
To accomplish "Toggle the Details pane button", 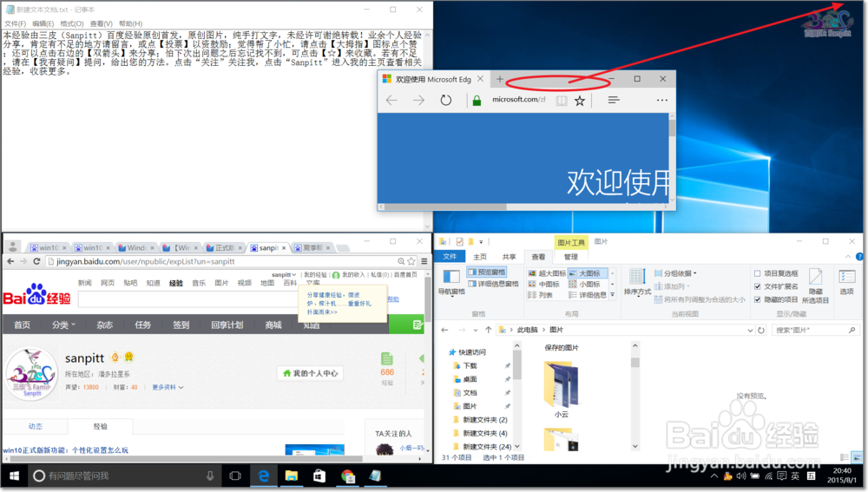I will pos(494,284).
